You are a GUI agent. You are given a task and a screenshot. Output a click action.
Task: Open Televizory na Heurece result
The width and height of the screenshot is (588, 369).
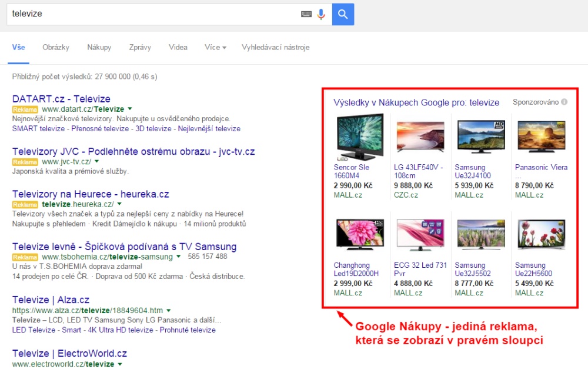(91, 194)
